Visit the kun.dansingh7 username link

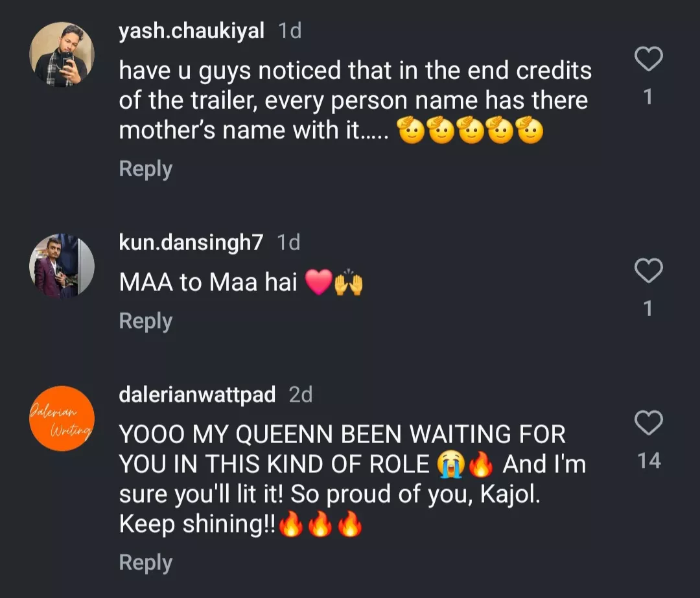191,242
